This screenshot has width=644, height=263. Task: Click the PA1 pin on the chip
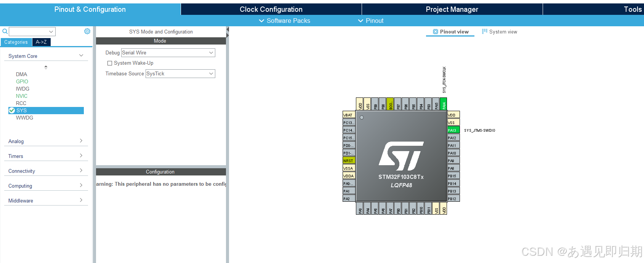point(349,191)
